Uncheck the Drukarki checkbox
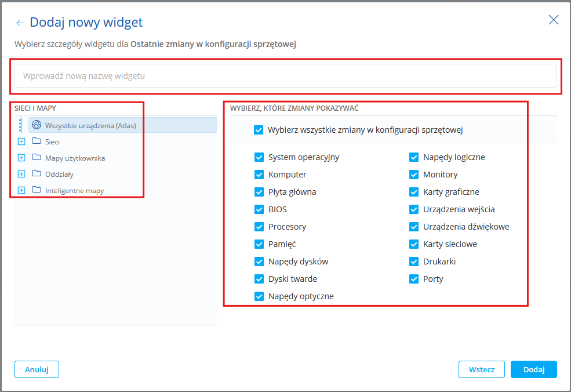This screenshot has width=571, height=392. 414,262
